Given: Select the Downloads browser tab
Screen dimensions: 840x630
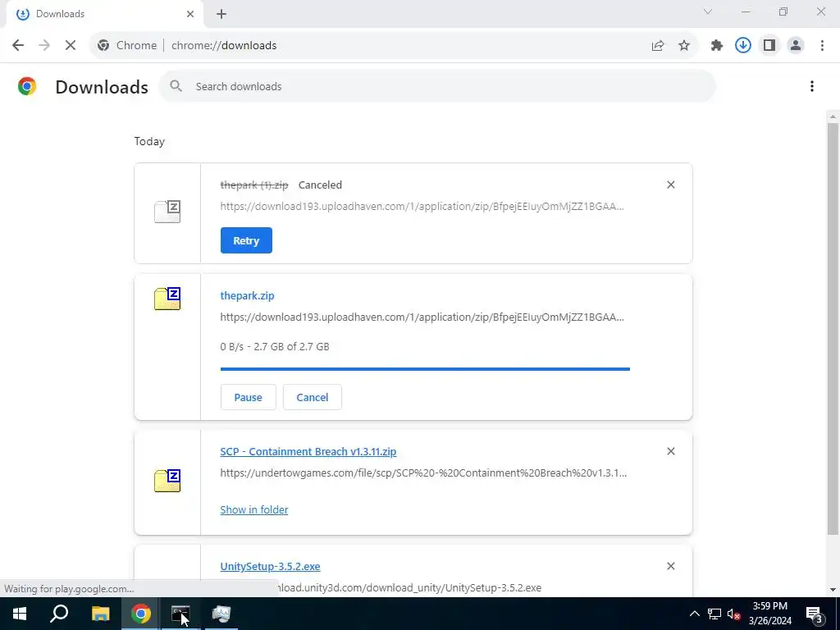Looking at the screenshot, I should click(x=105, y=14).
